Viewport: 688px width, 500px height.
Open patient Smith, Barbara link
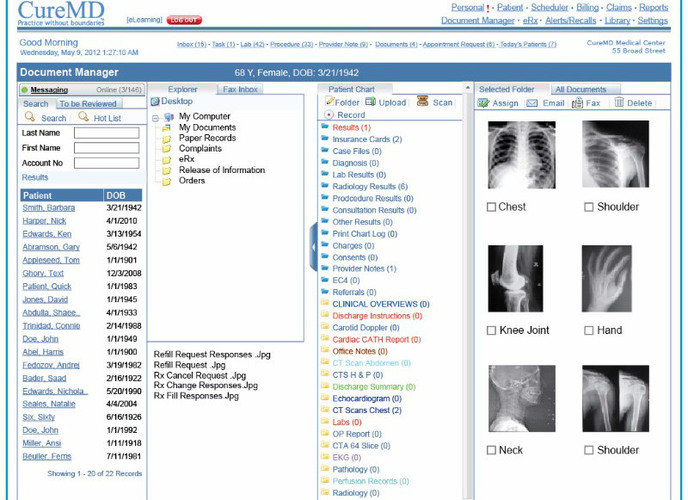coord(49,207)
